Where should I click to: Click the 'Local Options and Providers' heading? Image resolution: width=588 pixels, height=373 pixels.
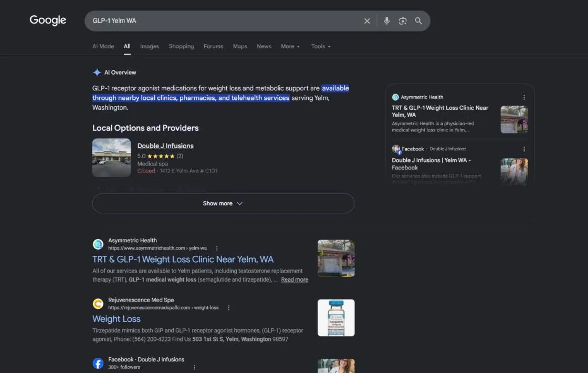coord(145,128)
